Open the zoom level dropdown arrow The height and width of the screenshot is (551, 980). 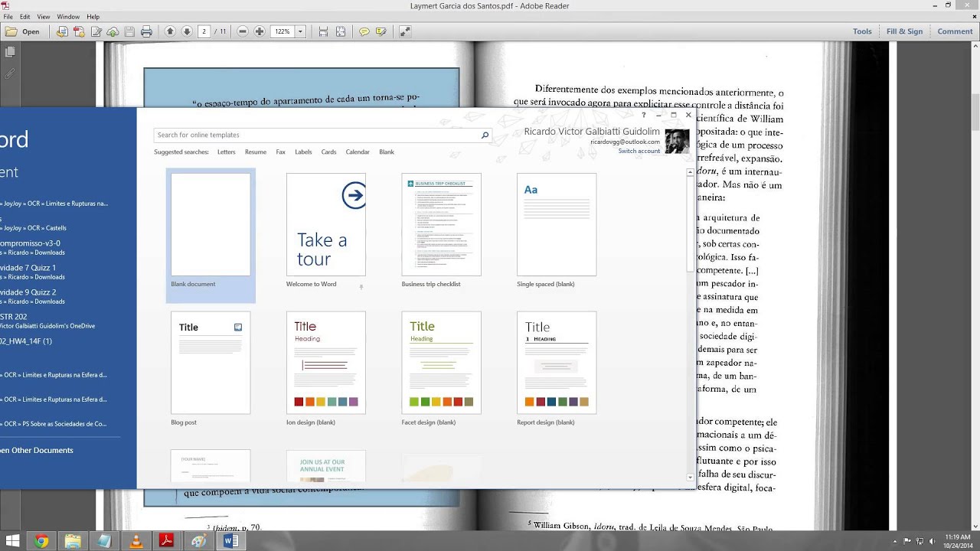click(300, 31)
